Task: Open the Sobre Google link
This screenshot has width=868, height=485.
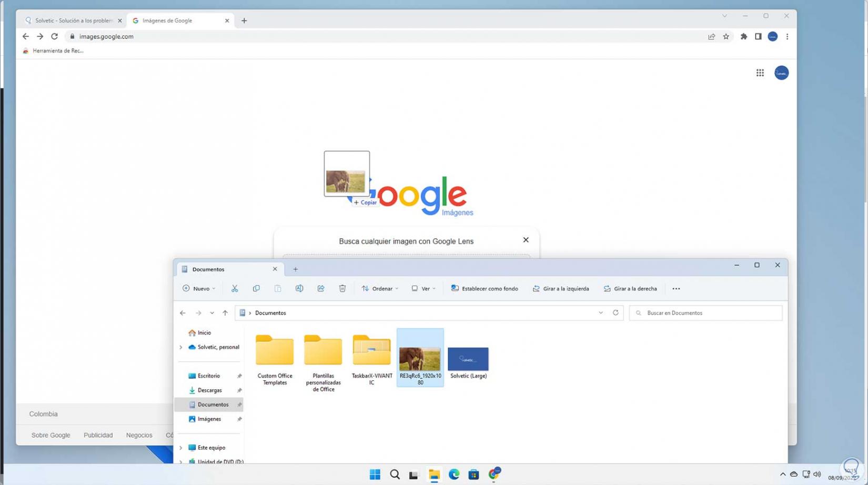Action: click(x=51, y=435)
